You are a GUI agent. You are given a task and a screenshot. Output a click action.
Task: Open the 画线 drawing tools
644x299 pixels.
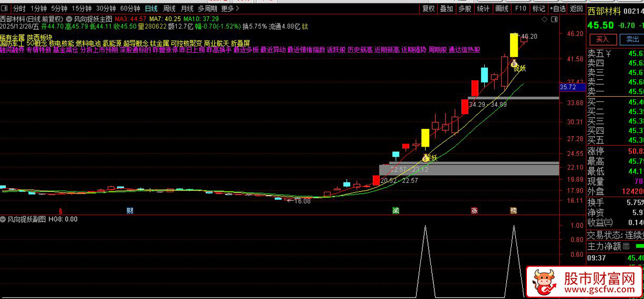tap(502, 8)
